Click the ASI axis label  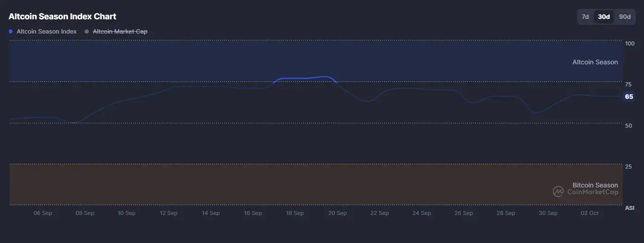click(629, 208)
